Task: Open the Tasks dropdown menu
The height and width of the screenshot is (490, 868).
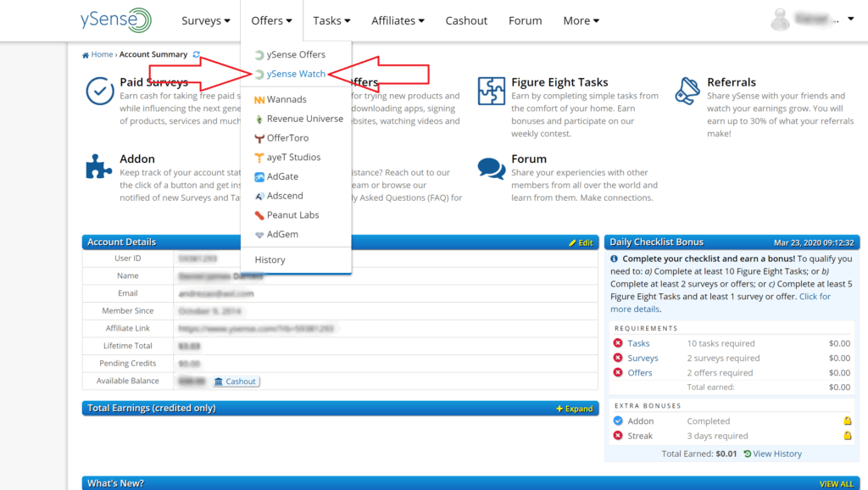Action: tap(331, 20)
